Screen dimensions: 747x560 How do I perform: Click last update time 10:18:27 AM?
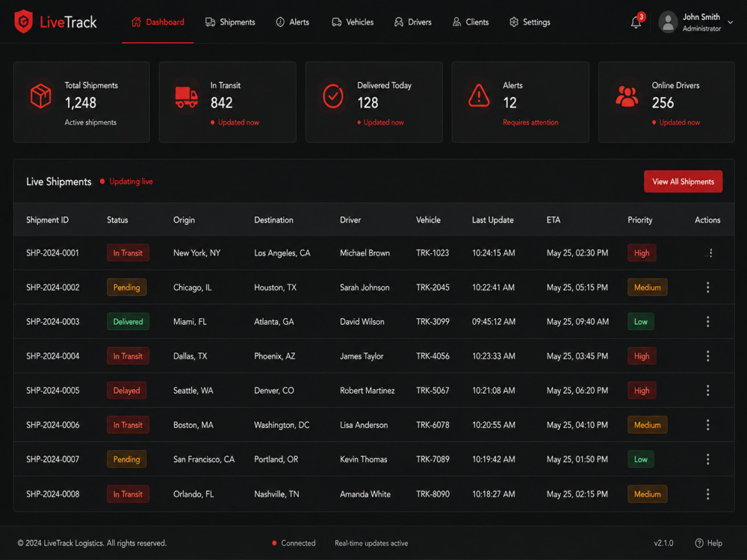click(x=493, y=494)
